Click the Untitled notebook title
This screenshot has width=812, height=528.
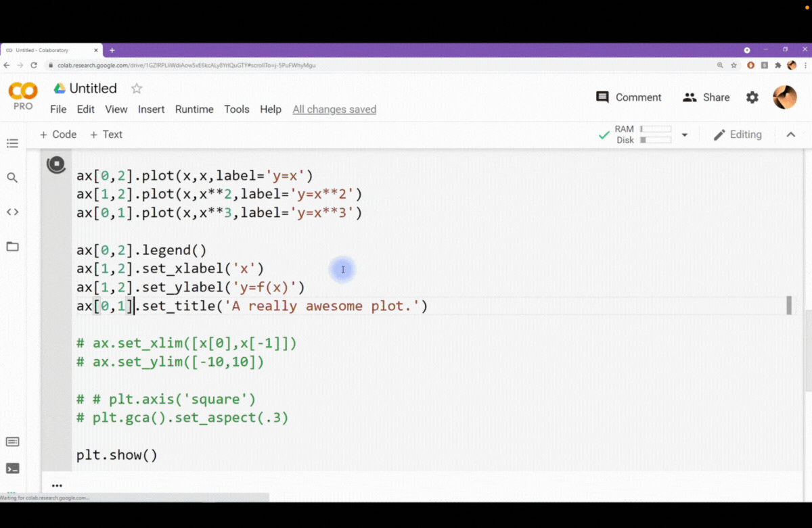coord(93,89)
